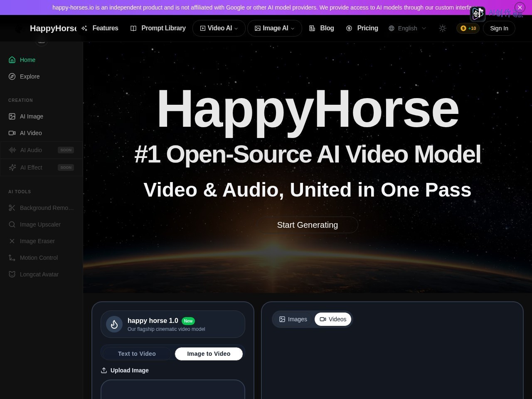Image resolution: width=532 pixels, height=399 pixels.
Task: Select the Videos tab in gallery
Action: [x=333, y=319]
